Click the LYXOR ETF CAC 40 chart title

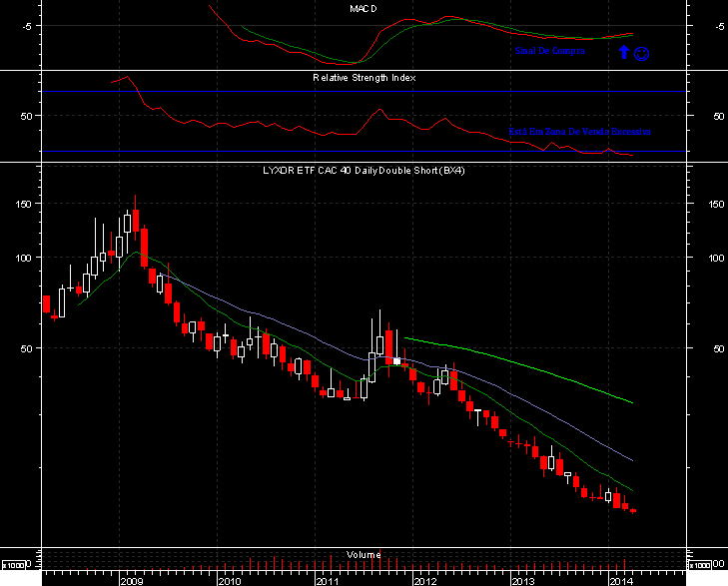click(364, 171)
